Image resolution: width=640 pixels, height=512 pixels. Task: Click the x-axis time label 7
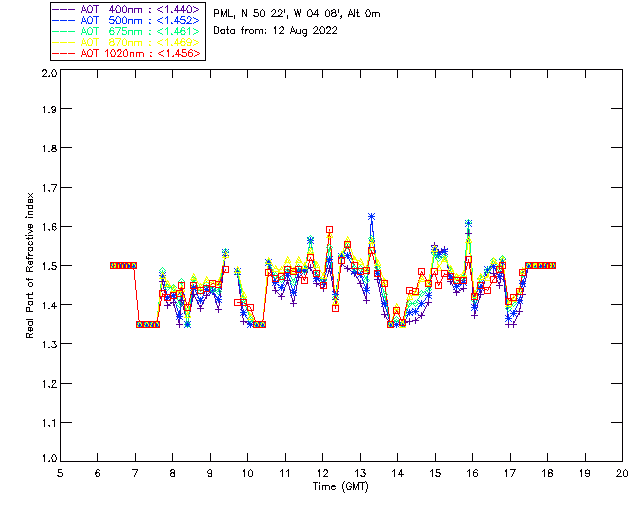pos(135,473)
